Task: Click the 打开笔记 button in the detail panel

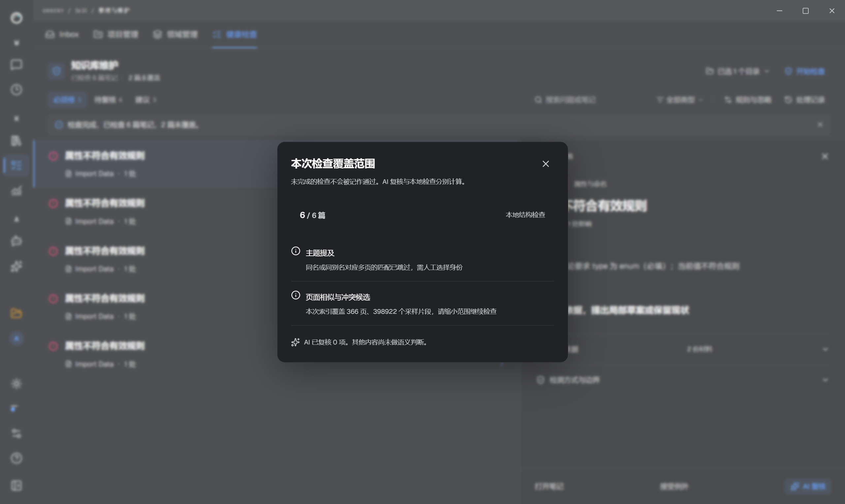Action: tap(549, 486)
